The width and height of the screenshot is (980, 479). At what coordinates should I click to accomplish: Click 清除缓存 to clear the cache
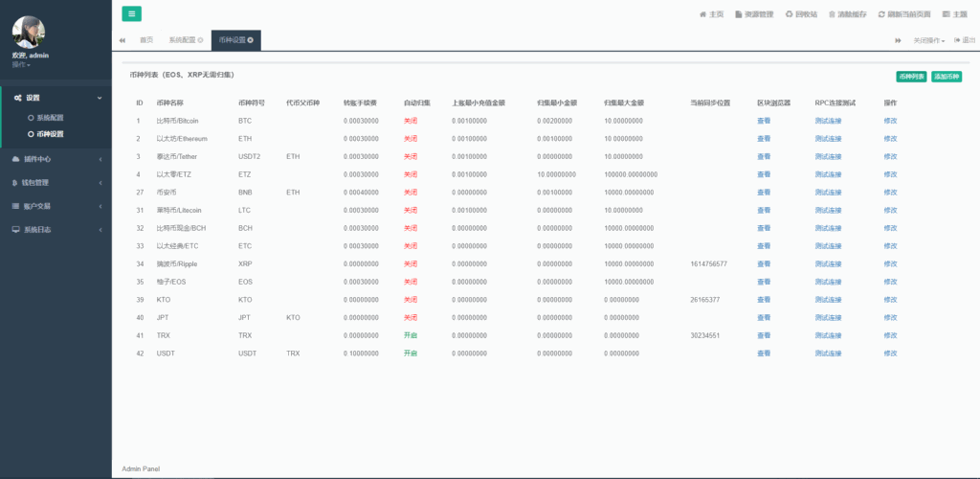click(847, 14)
